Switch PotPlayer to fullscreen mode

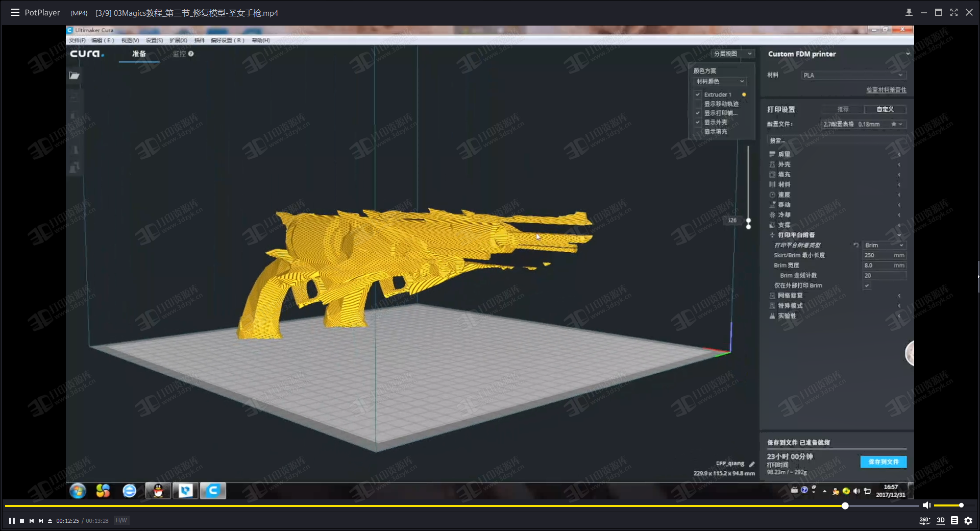(x=954, y=12)
